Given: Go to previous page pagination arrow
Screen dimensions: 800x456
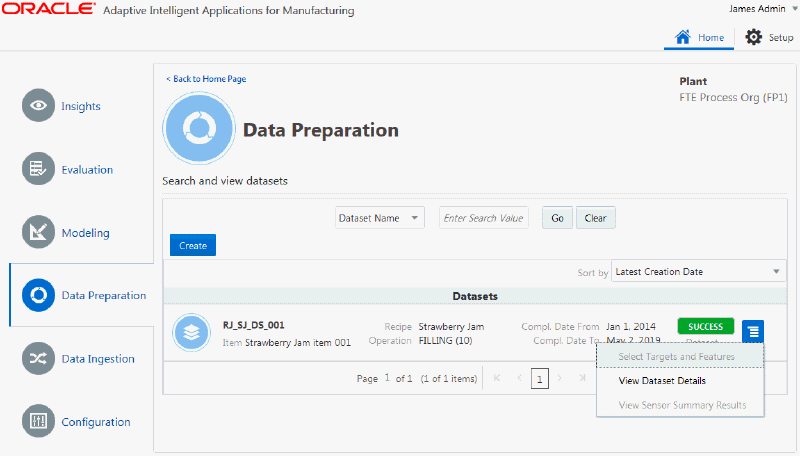Looking at the screenshot, I should 519,378.
